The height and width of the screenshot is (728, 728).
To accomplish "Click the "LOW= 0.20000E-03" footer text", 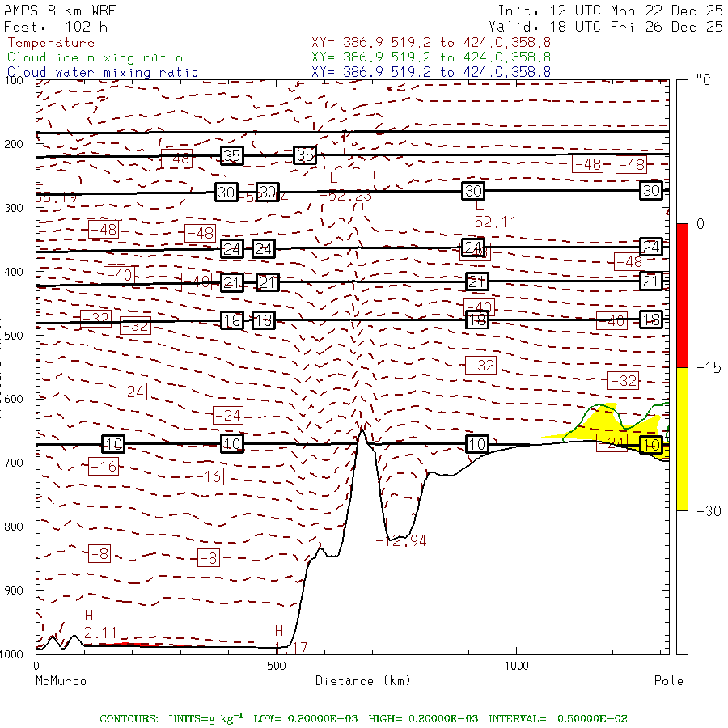I will [306, 719].
